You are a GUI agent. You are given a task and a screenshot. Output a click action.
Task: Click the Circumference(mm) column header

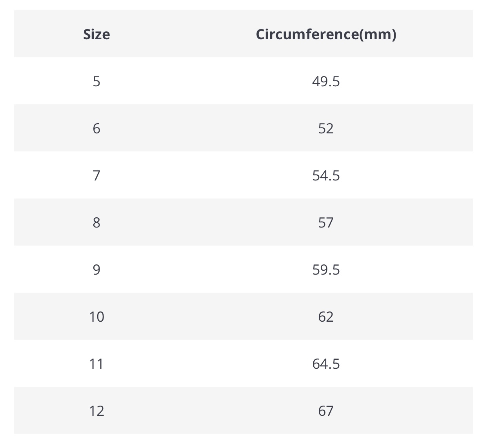[326, 34]
